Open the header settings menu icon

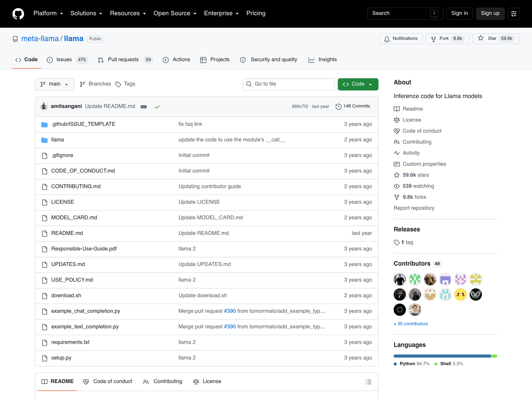point(514,14)
